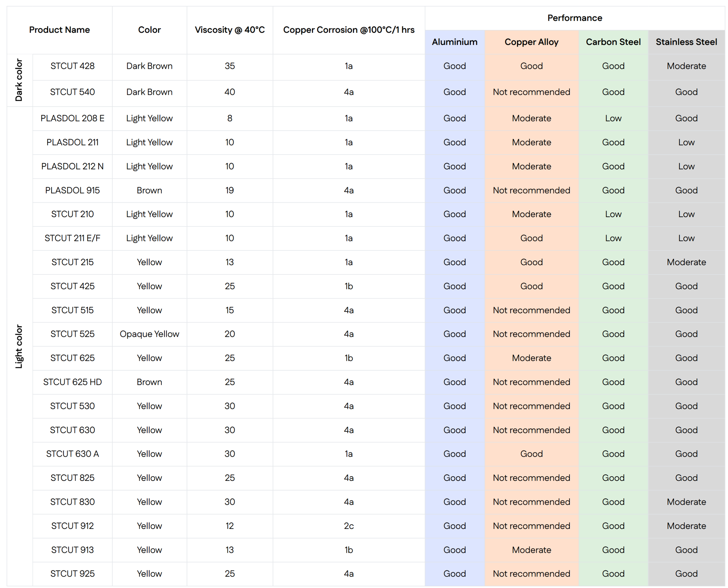
Task: Click Copper Corrosion @100°C/1 hrs header
Action: [348, 30]
